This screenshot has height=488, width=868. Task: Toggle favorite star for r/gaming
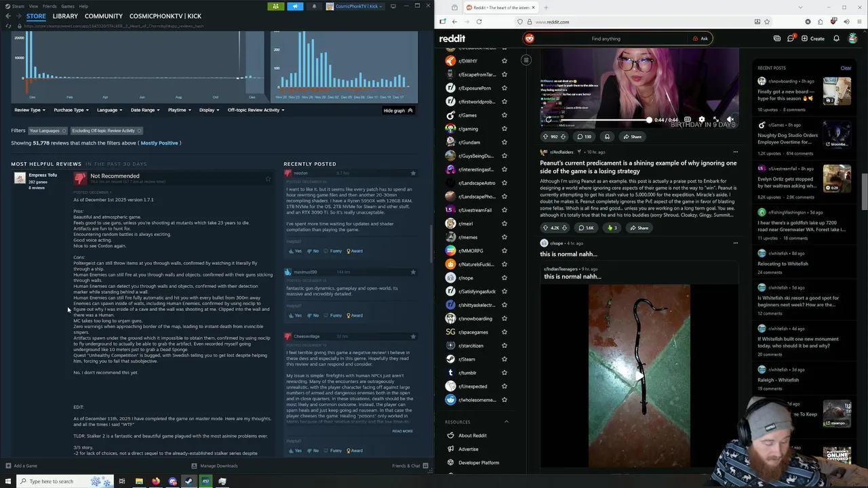[504, 129]
